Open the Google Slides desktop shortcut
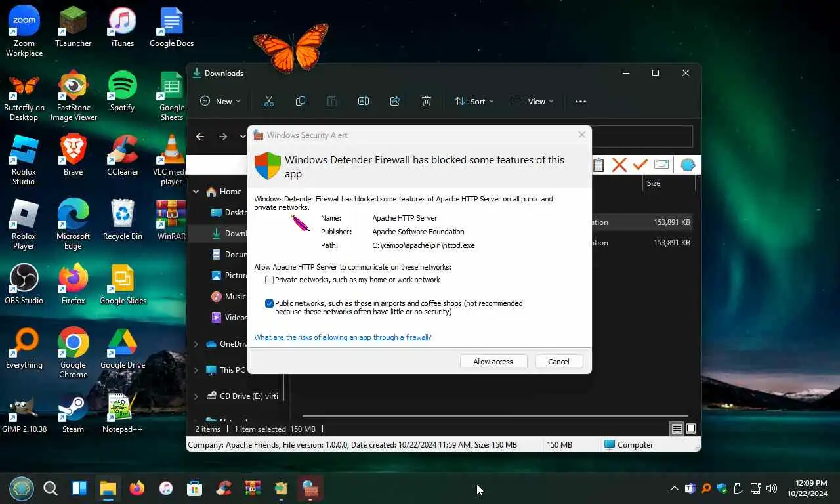Image resolution: width=840 pixels, height=504 pixels. [123, 284]
